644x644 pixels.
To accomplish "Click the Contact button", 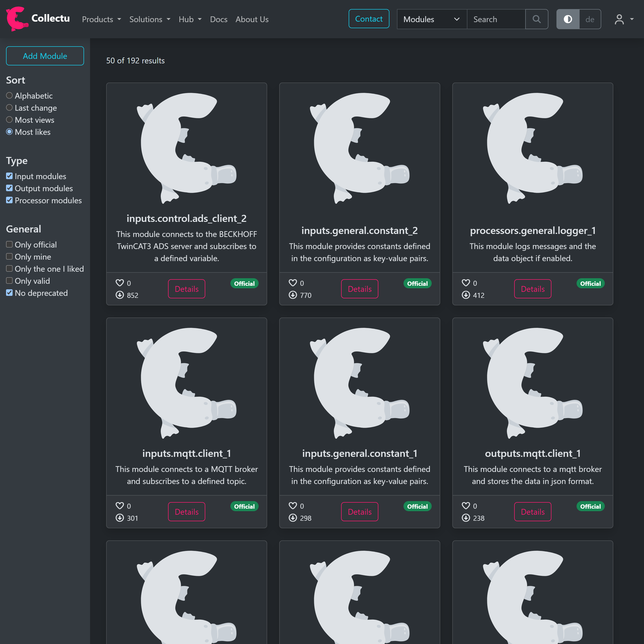I will (369, 19).
